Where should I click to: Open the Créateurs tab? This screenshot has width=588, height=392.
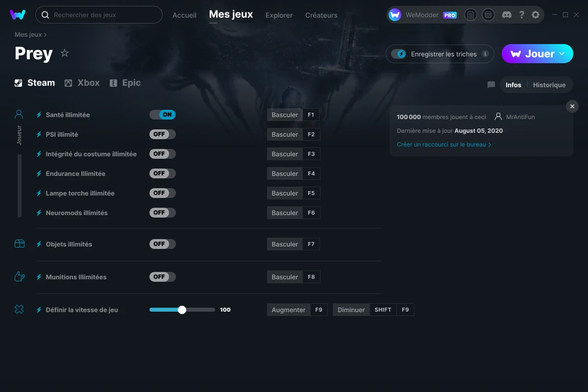[321, 15]
